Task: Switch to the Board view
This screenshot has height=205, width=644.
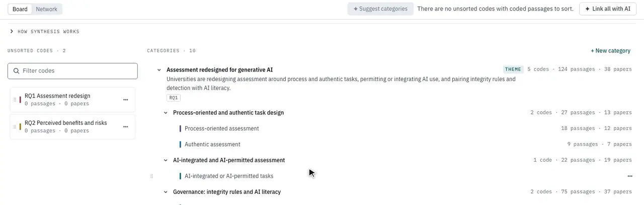Action: click(x=20, y=9)
